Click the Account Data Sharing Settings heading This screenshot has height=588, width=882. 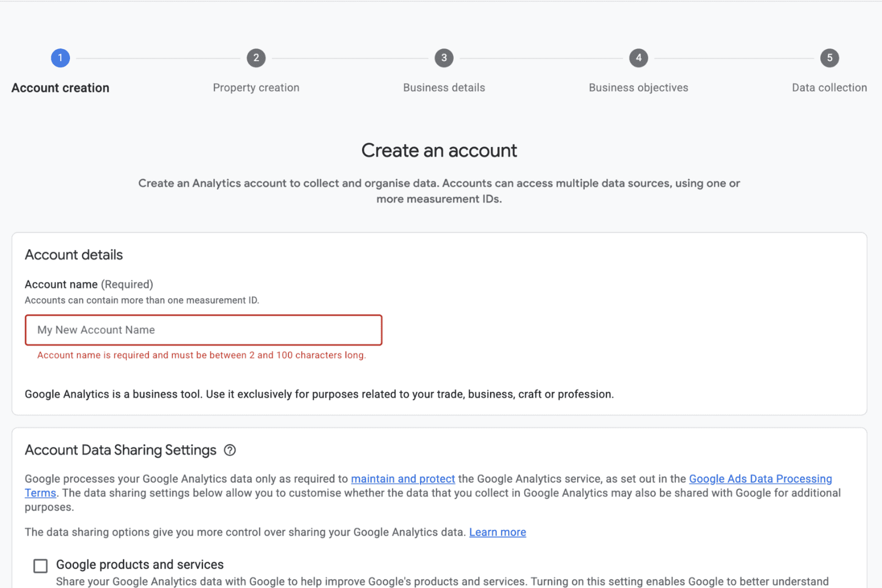coord(121,450)
